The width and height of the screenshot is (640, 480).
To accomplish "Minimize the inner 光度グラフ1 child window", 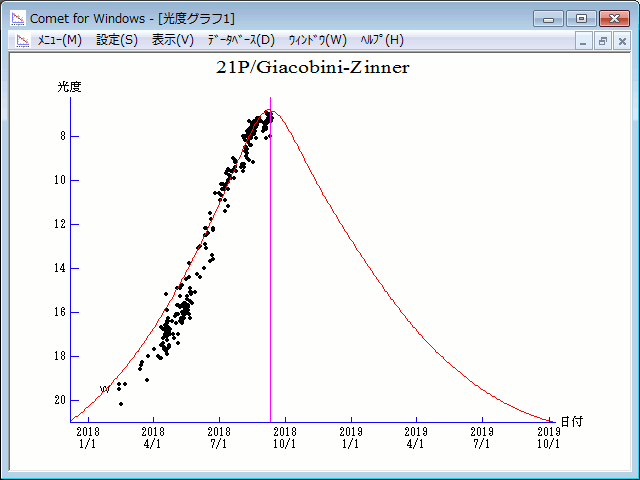I will click(x=585, y=41).
